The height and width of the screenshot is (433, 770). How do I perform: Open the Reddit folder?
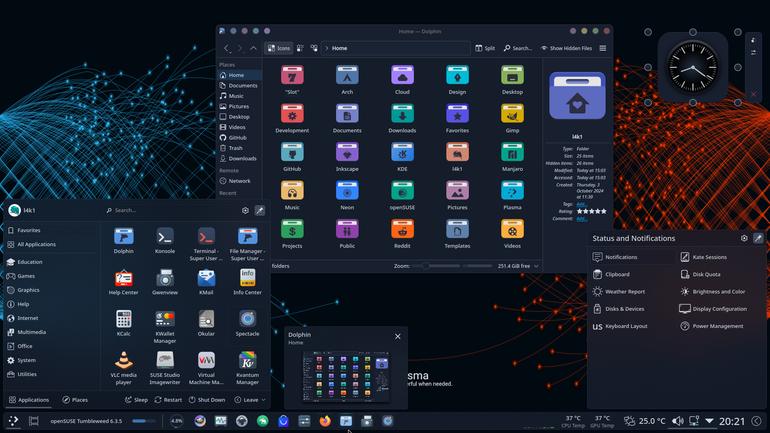pos(402,234)
